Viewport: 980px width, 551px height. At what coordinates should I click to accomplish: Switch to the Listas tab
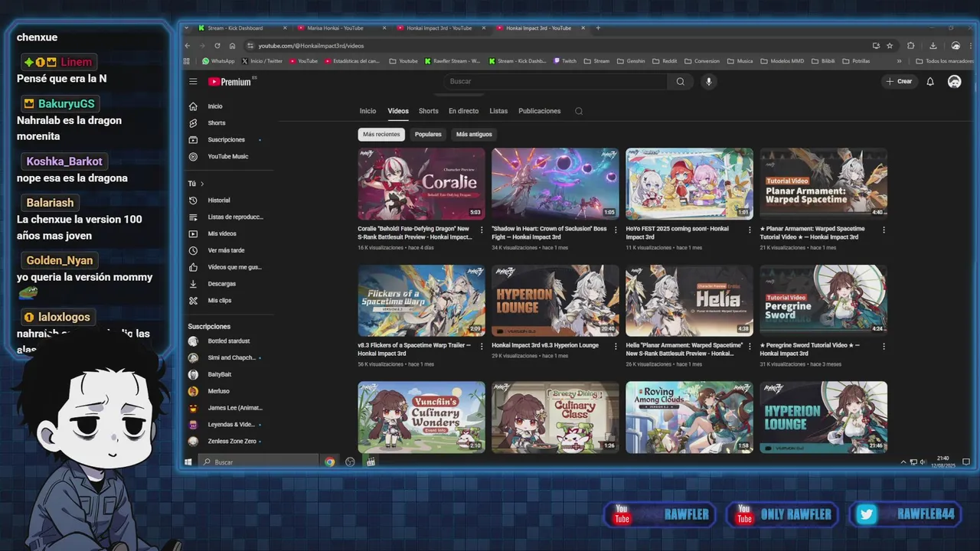coord(498,111)
